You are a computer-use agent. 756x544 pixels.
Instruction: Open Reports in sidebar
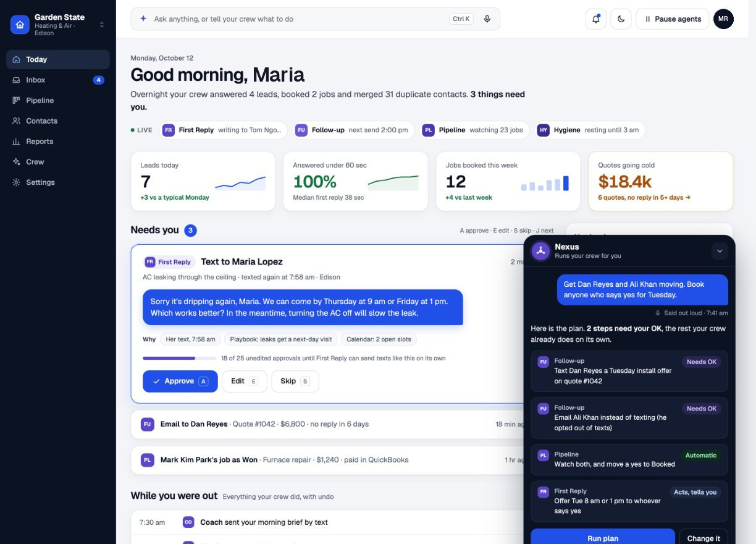coord(58,141)
